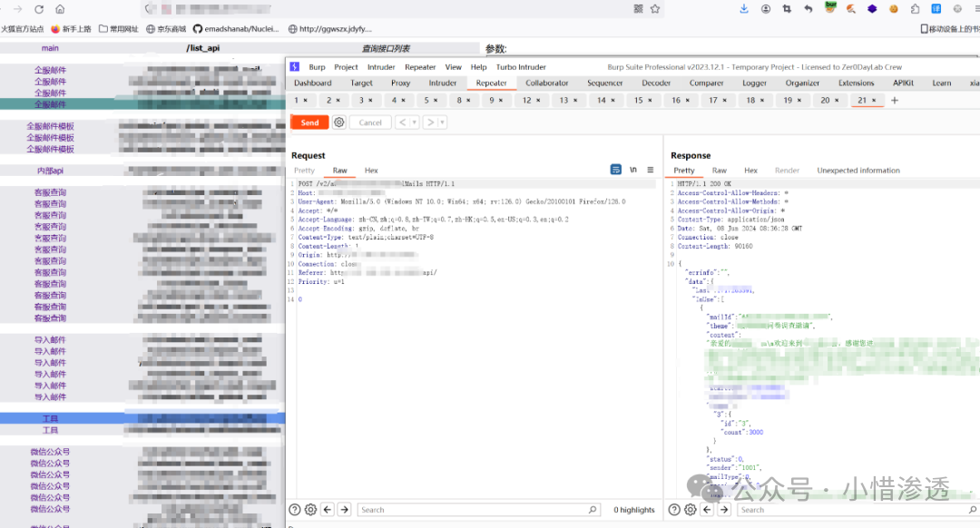Open the browser downloads icon
The width and height of the screenshot is (980, 528).
tap(744, 9)
